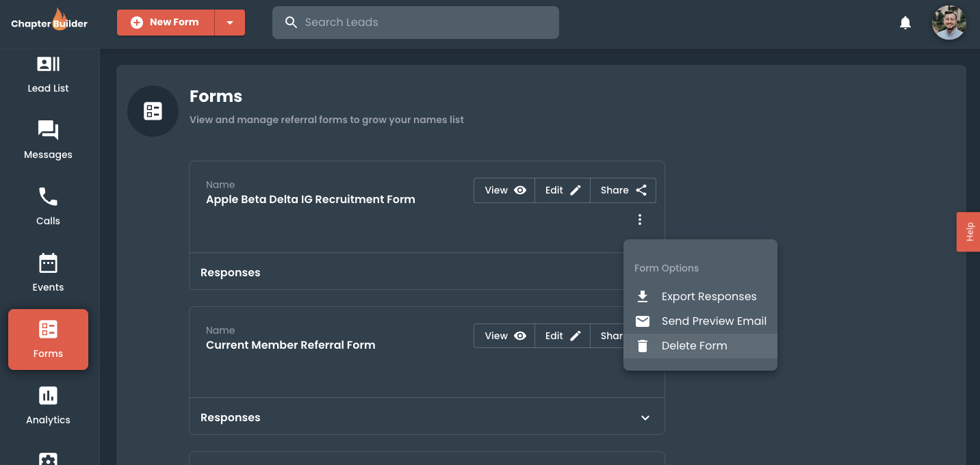Click the ChapterBuilder logo
The height and width of the screenshot is (465, 980).
(x=49, y=21)
